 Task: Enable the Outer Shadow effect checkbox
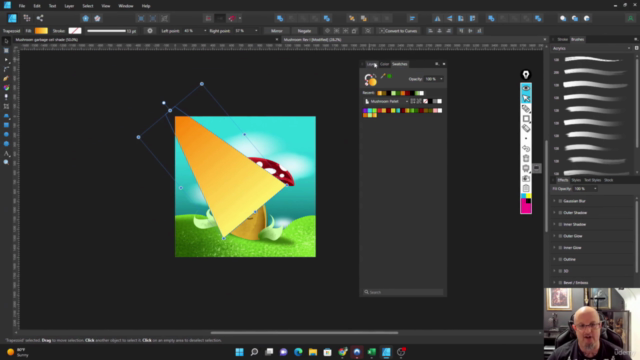560,213
